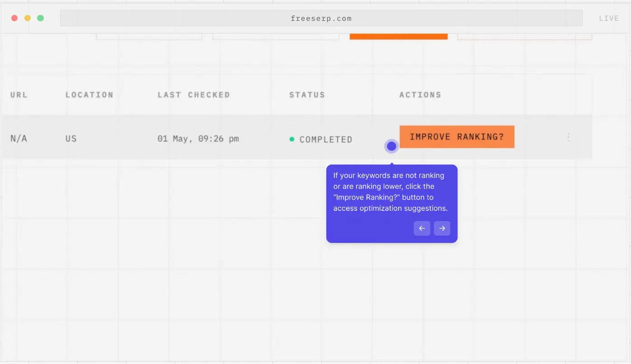The image size is (631, 364).
Task: Click the LAST CHECKED column header
Action: coord(193,95)
